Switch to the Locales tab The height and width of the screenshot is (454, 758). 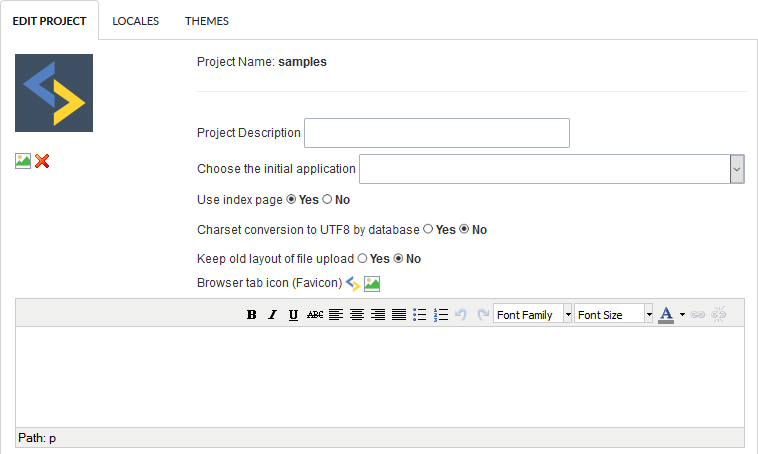[135, 21]
